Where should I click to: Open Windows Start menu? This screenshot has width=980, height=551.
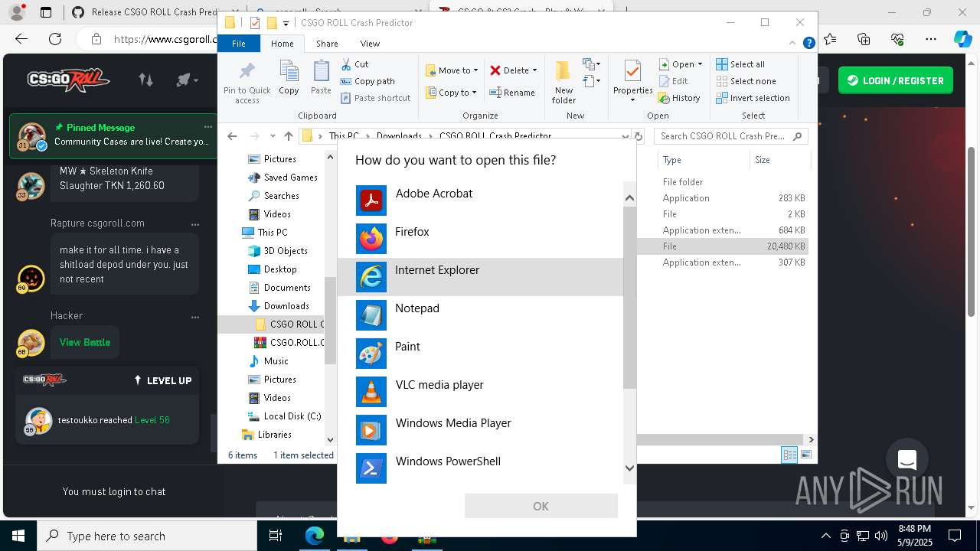coord(18,536)
